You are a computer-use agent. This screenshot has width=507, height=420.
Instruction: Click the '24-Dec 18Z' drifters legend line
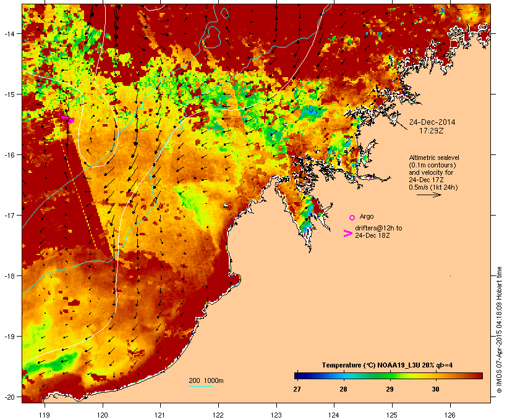point(372,235)
